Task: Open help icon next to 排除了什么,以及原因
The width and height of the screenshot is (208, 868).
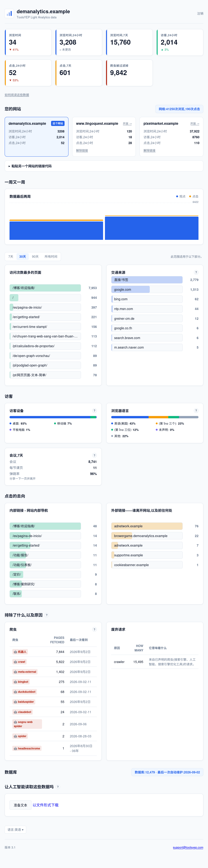Action: tap(47, 615)
